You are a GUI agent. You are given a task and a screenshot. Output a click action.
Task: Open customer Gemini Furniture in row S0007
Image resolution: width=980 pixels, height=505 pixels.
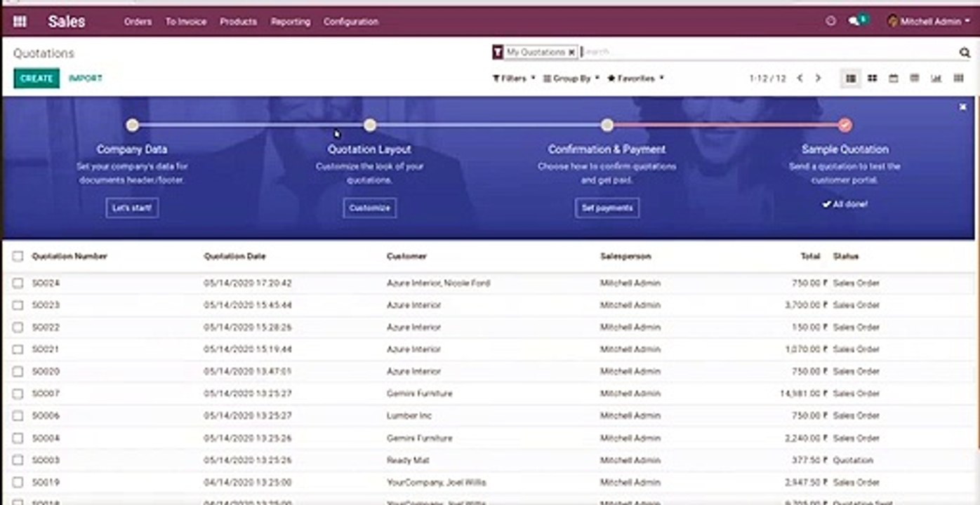click(x=420, y=393)
